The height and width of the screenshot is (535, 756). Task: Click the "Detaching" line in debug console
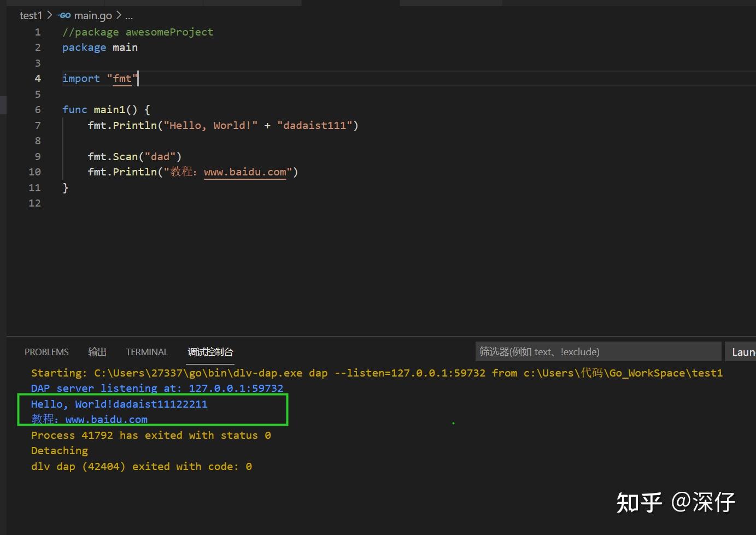coord(59,450)
